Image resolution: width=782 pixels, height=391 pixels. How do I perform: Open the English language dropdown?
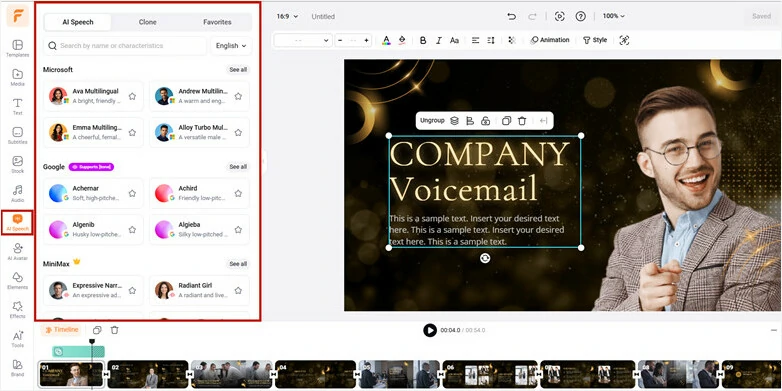tap(231, 45)
